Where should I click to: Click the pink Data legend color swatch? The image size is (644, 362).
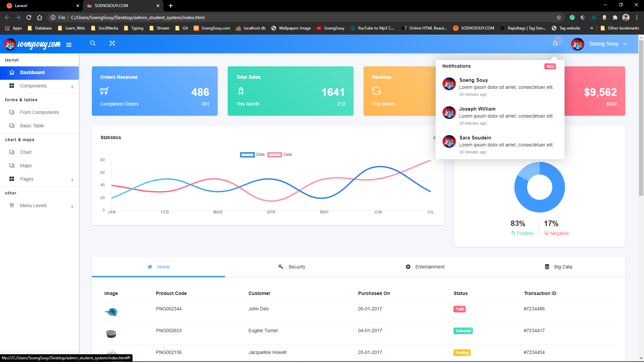[x=274, y=155]
